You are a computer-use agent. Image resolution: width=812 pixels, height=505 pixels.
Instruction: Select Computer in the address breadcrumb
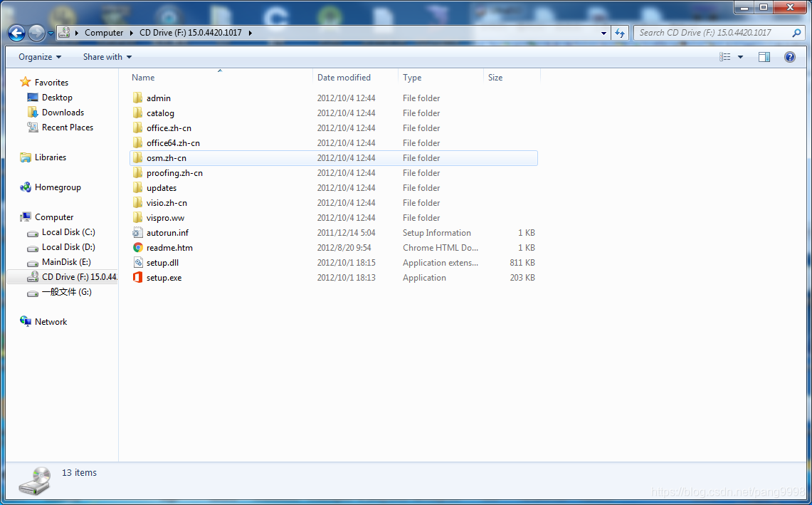tap(104, 32)
